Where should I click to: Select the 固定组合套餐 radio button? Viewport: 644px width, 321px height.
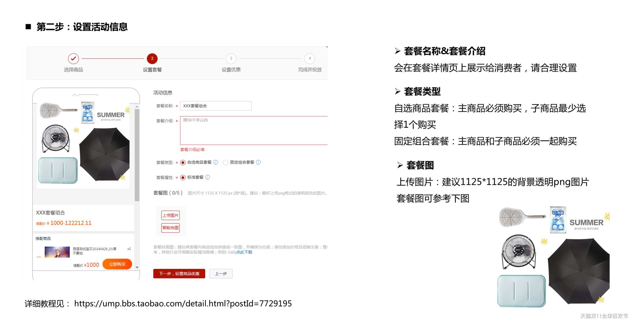[225, 163]
